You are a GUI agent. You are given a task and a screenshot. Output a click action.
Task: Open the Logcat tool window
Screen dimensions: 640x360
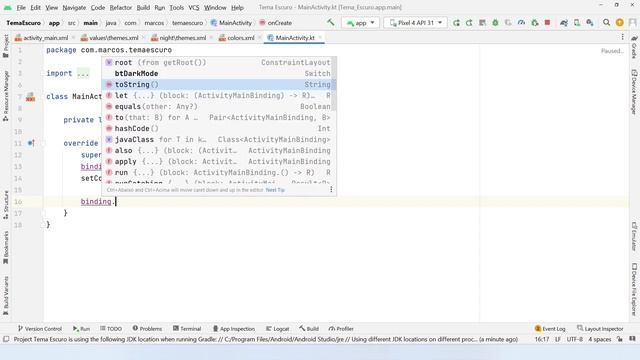coord(277,329)
